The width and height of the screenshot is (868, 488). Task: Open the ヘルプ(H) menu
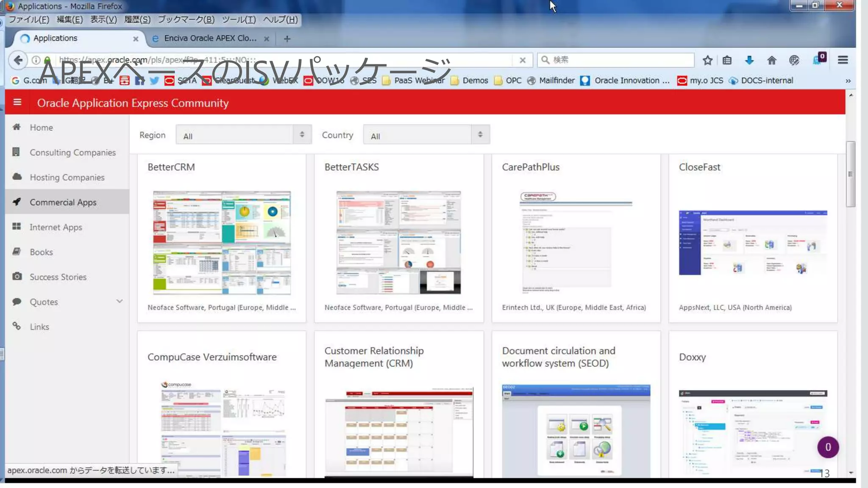tap(280, 19)
